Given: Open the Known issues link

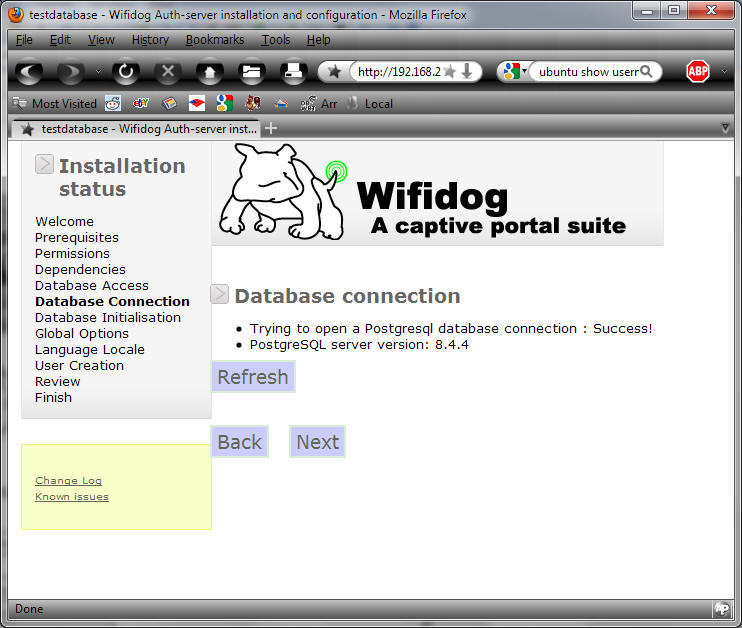Looking at the screenshot, I should (x=72, y=497).
